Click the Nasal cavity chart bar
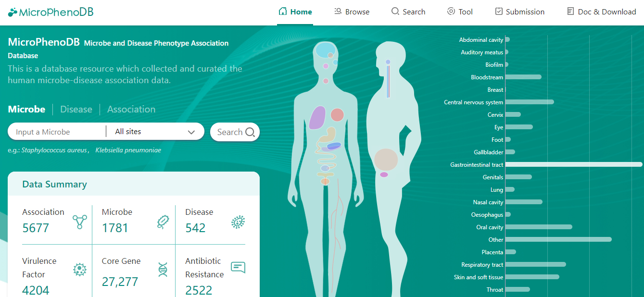The width and height of the screenshot is (644, 297). coord(524,202)
